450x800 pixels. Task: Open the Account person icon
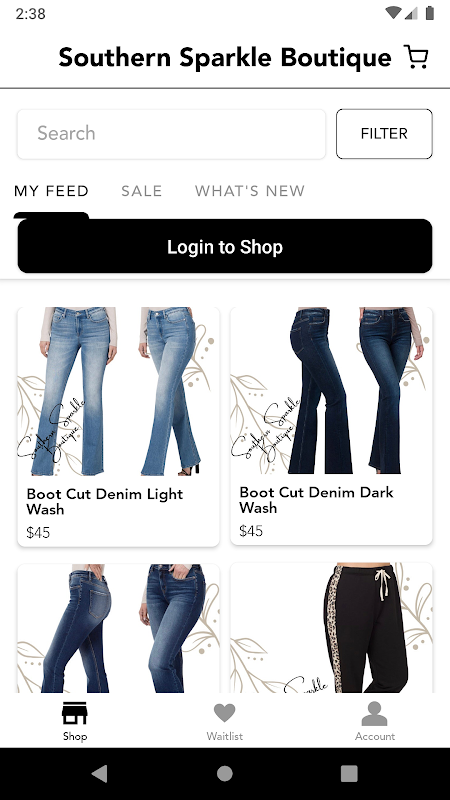[374, 713]
